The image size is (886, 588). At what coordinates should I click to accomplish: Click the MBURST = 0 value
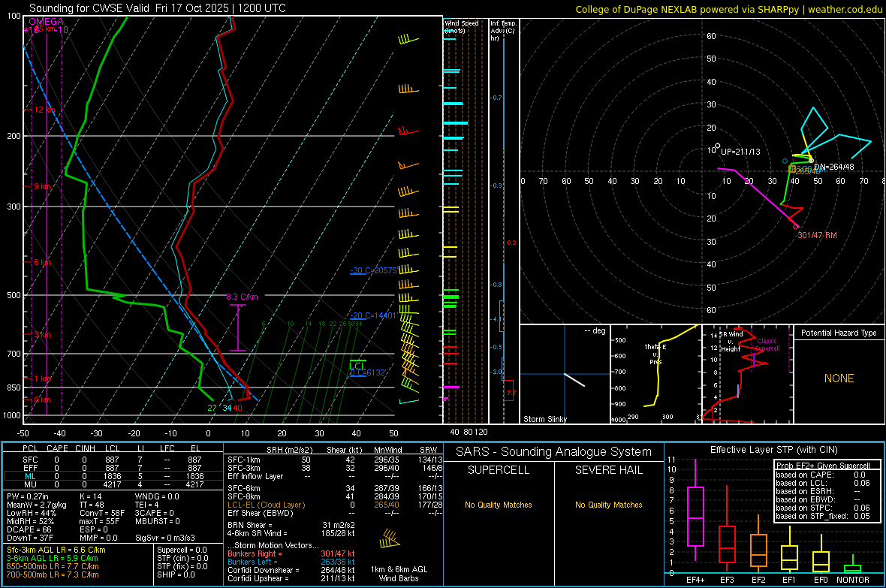point(157,521)
